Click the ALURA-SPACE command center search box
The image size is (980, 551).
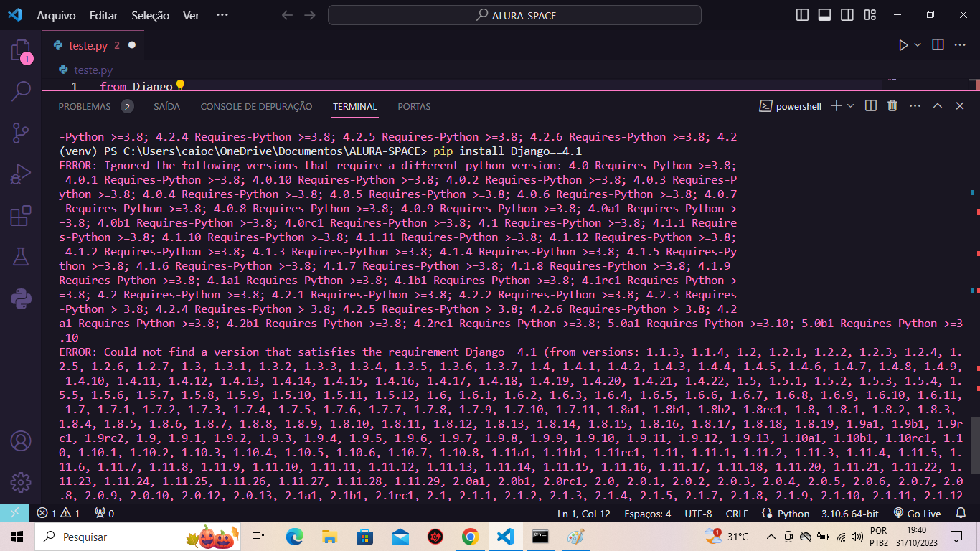click(514, 15)
